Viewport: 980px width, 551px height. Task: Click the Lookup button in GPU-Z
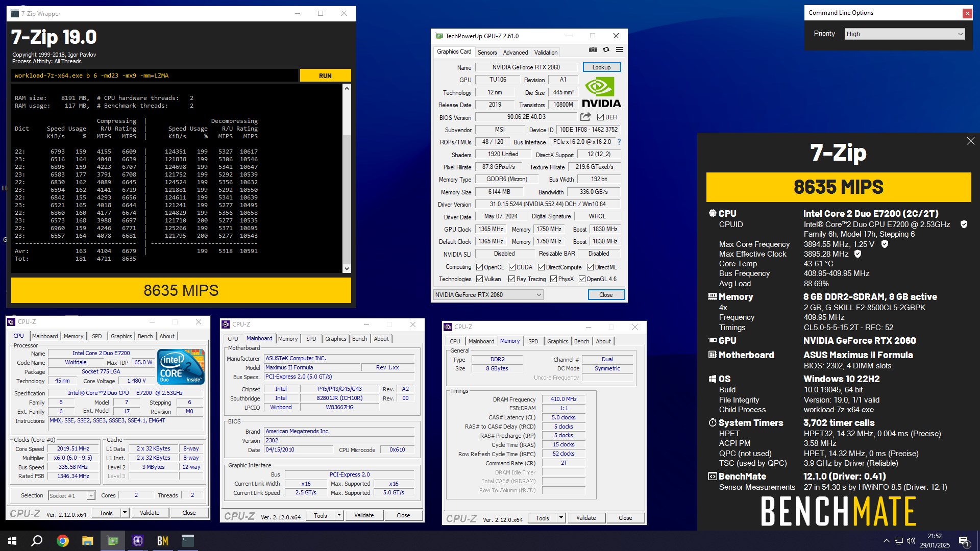(601, 67)
